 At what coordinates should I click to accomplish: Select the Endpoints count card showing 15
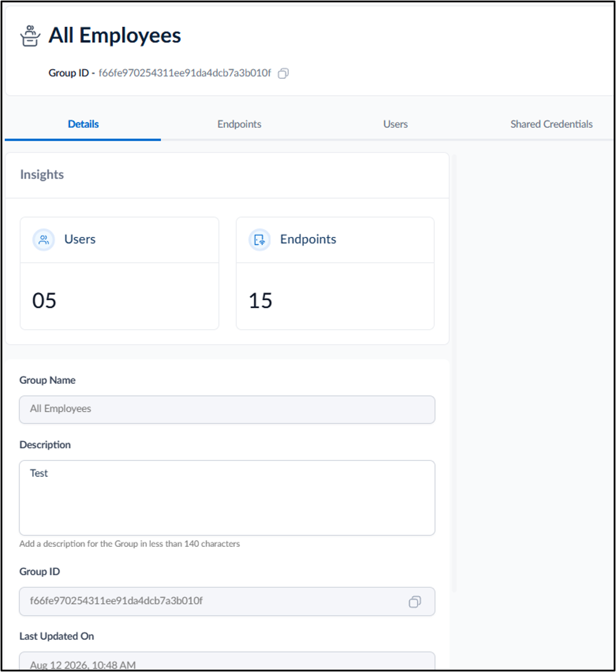tap(335, 273)
